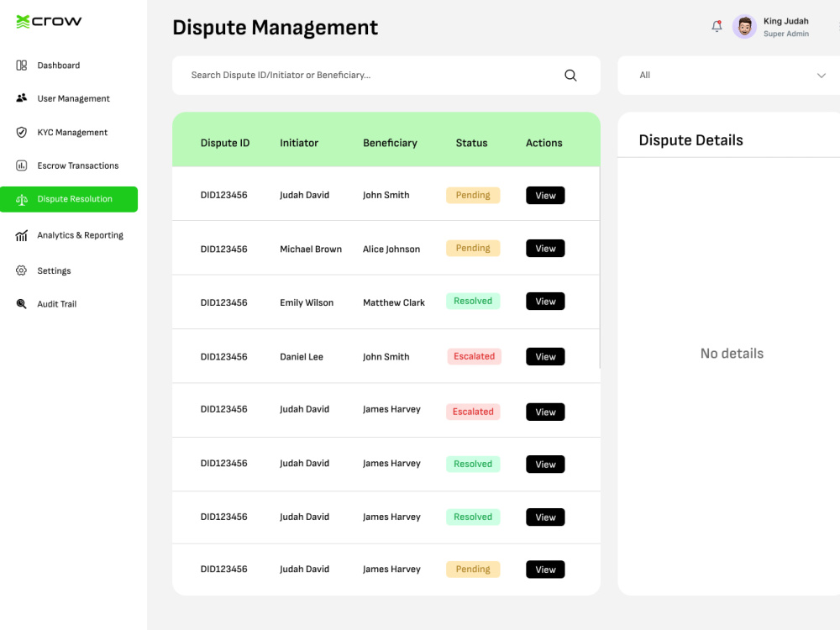Image resolution: width=840 pixels, height=630 pixels.
Task: Click the Initiator column header
Action: (299, 143)
